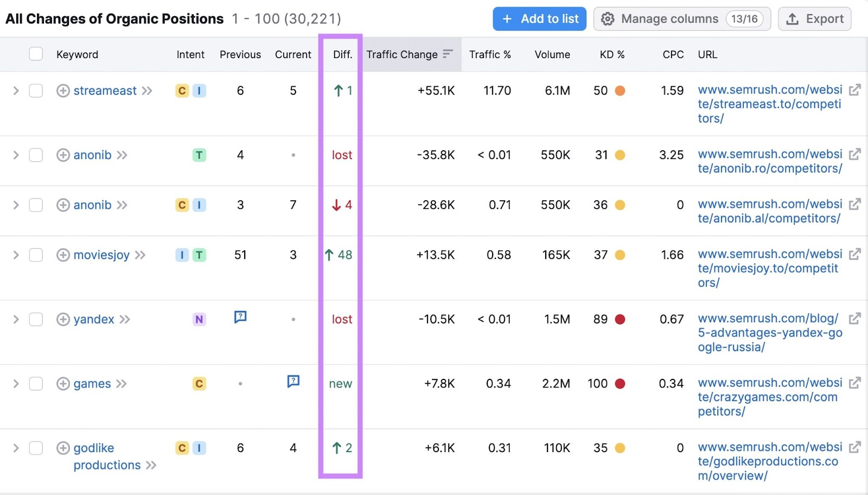Screen dimensions: 868x495
Task: Expand the streameast row details
Action: [16, 91]
